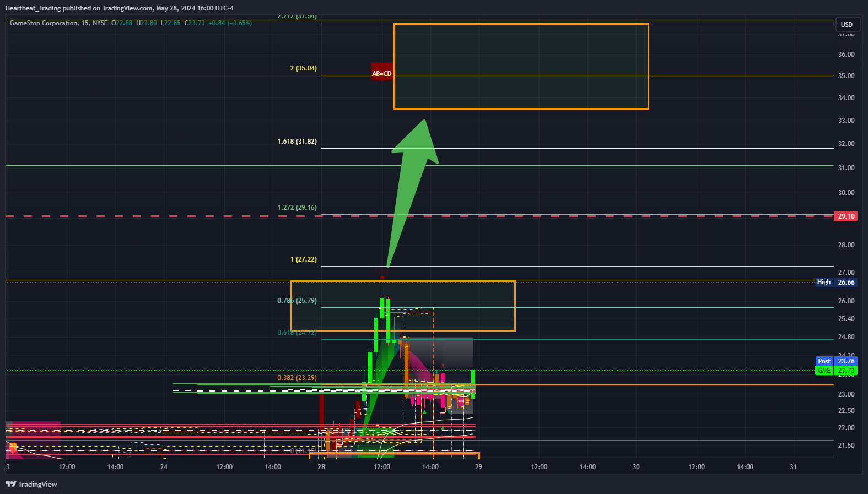Click date 24 on the time axis

(164, 467)
